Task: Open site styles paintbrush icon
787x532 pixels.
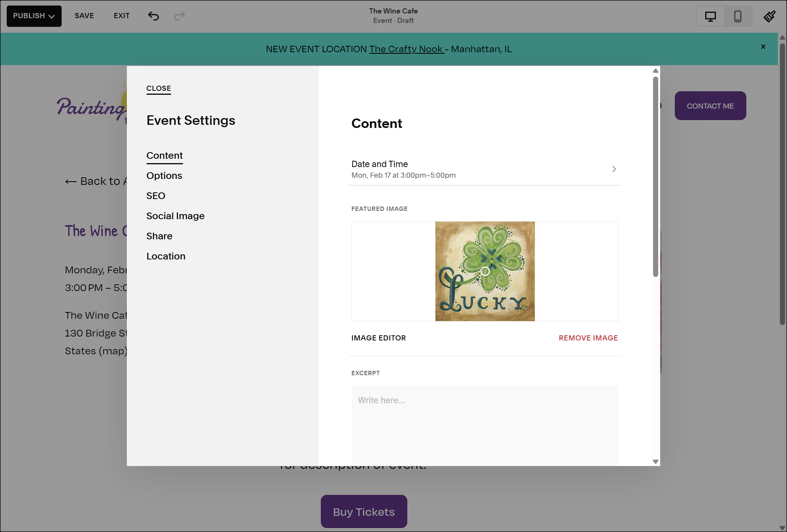Action: tap(769, 16)
